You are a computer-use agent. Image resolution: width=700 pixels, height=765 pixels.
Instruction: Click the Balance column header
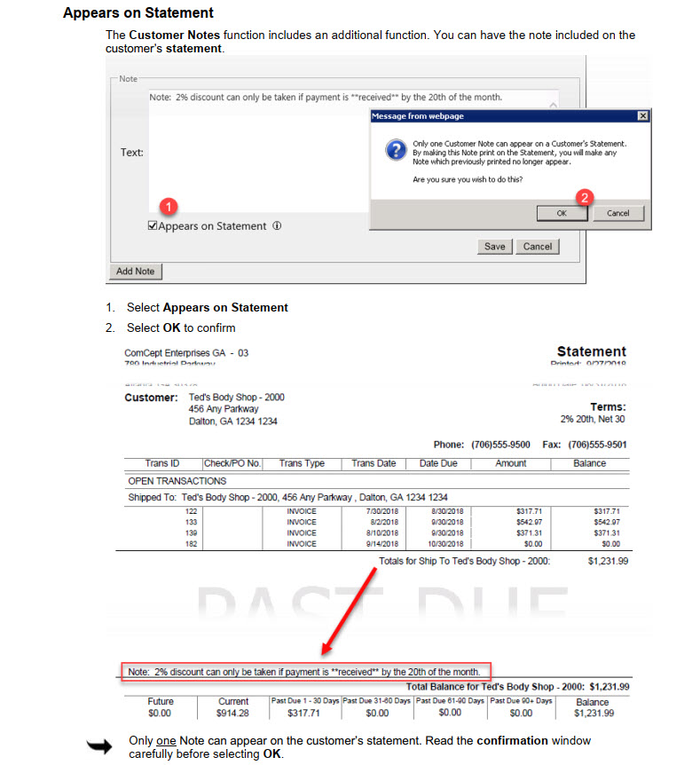click(589, 463)
